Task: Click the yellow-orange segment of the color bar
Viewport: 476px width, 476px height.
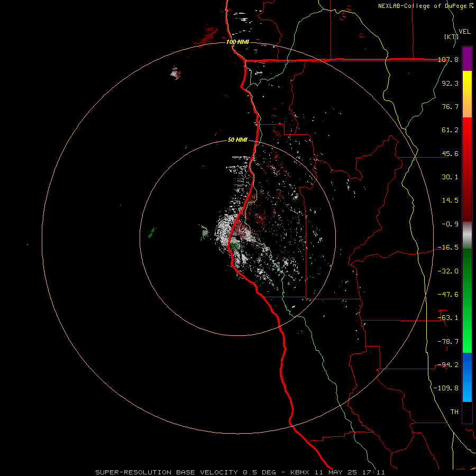Action: click(467, 94)
